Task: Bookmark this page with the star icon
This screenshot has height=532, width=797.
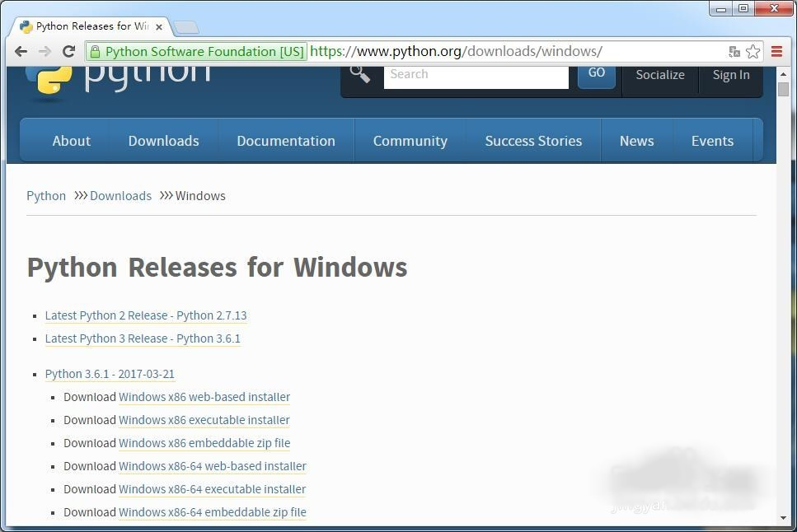Action: coord(752,51)
